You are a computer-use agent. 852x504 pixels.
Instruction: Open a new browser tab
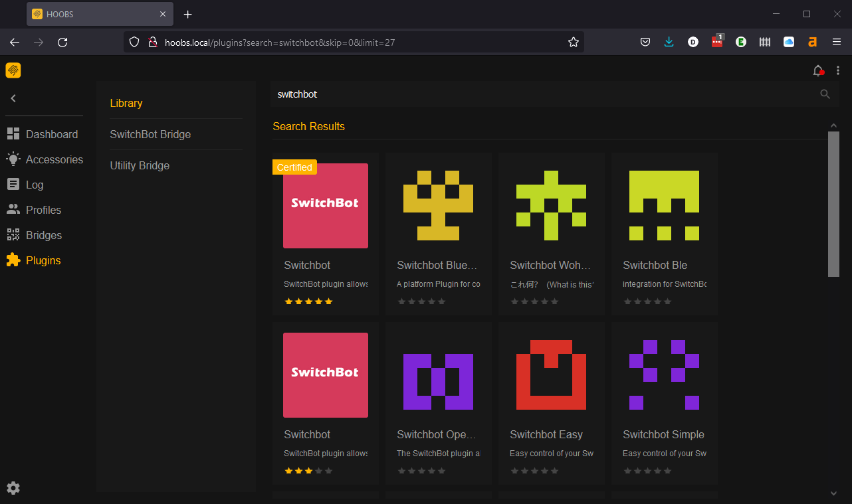188,14
